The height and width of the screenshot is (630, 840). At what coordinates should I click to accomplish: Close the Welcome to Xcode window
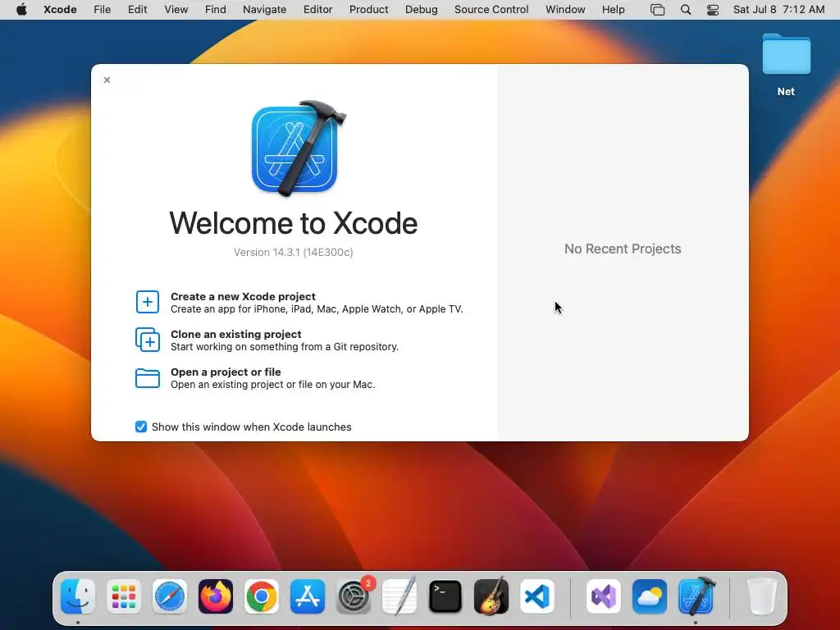tap(107, 80)
